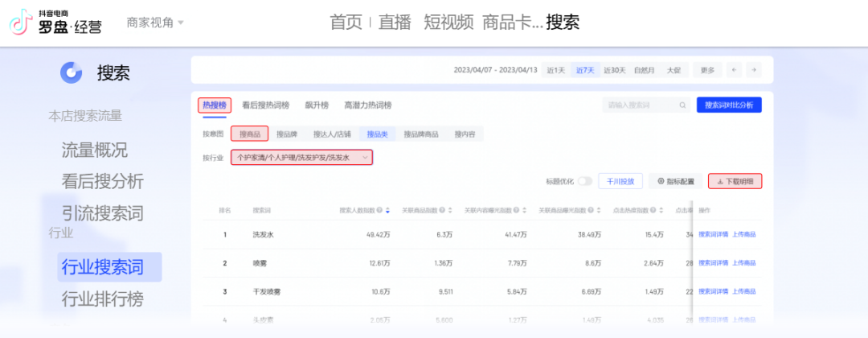Sort by 搜索人数指数 arrows
This screenshot has width=868, height=338.
pos(387,211)
